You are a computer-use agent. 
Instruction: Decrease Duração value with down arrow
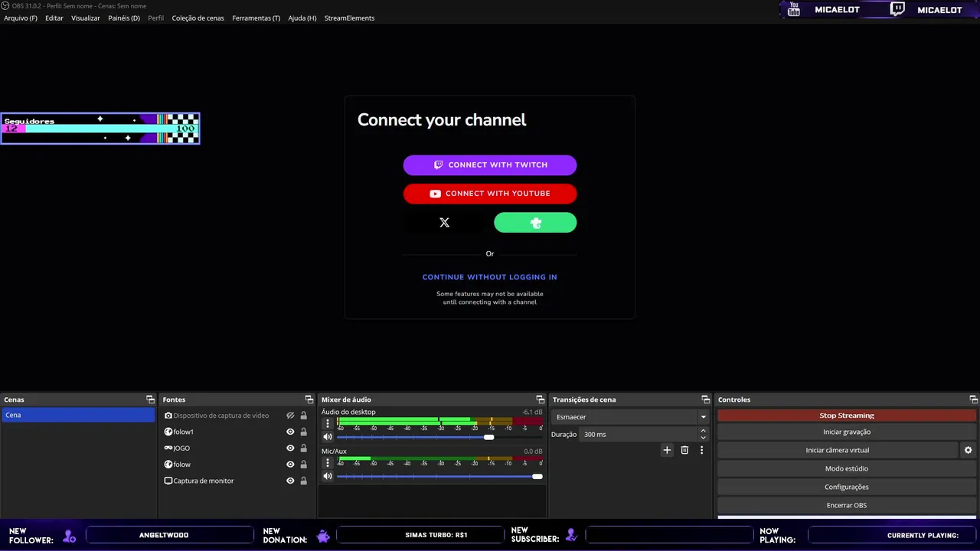pos(704,438)
